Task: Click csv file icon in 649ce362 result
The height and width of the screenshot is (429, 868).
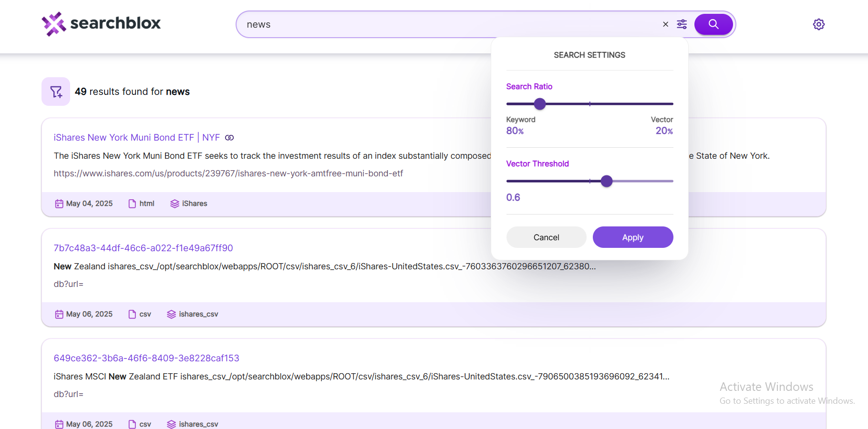Action: [132, 424]
